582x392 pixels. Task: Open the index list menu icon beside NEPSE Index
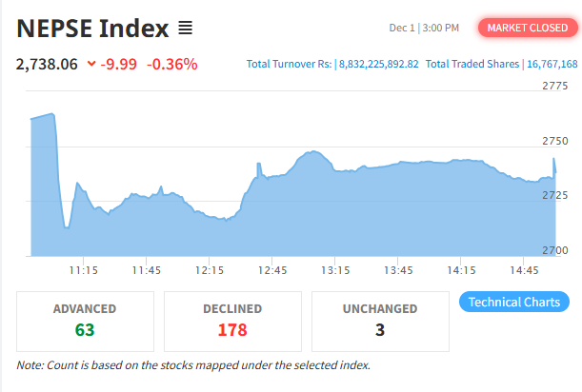[x=185, y=28]
